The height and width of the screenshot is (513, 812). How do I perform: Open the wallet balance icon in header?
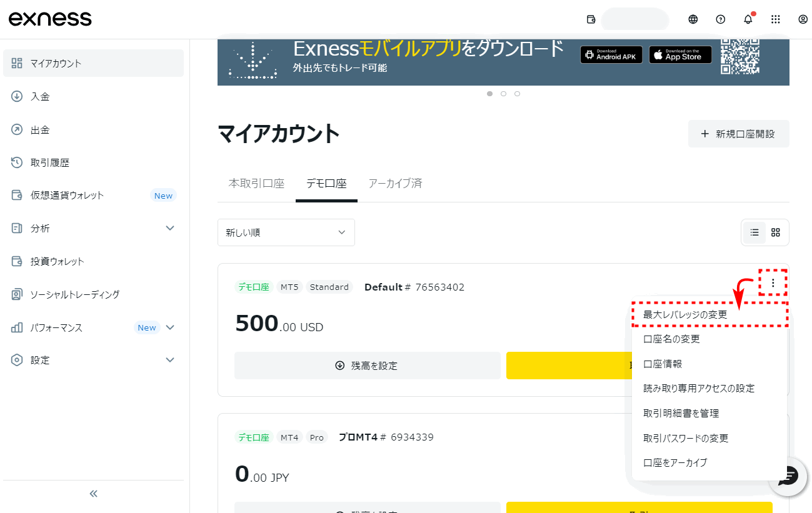tap(591, 19)
